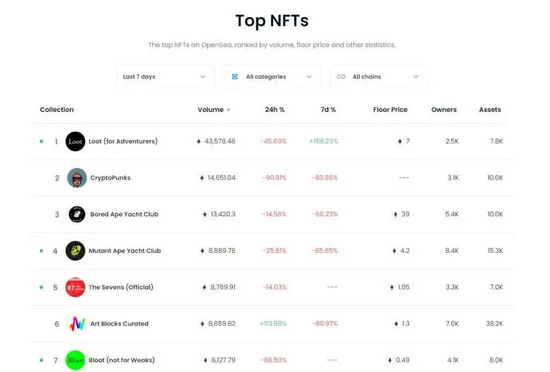Click the 24h % column header
Image resolution: width=550 pixels, height=372 pixels.
click(x=275, y=110)
